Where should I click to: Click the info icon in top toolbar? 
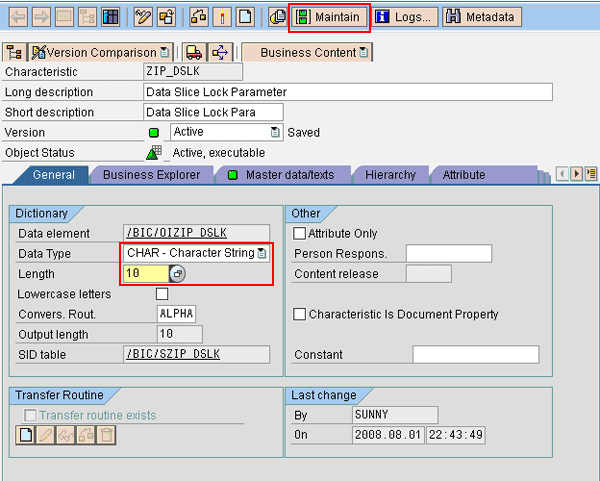pos(223,17)
